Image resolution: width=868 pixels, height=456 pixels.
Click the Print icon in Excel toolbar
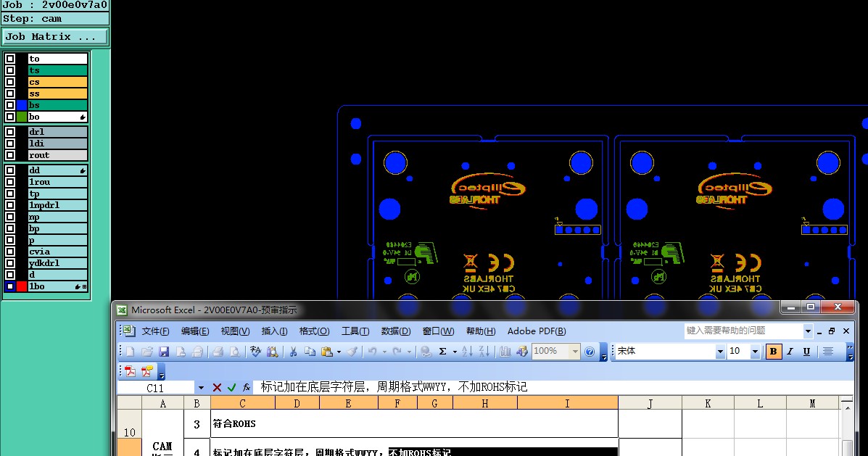point(218,352)
